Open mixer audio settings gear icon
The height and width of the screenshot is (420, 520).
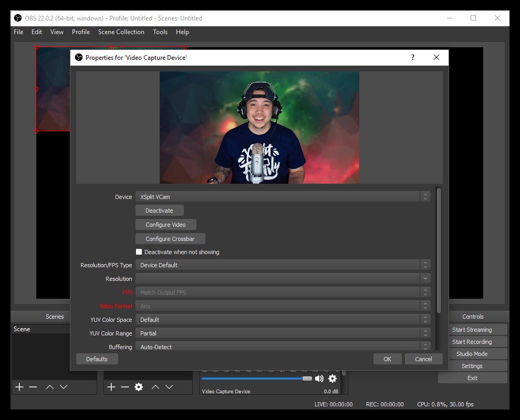coord(332,379)
